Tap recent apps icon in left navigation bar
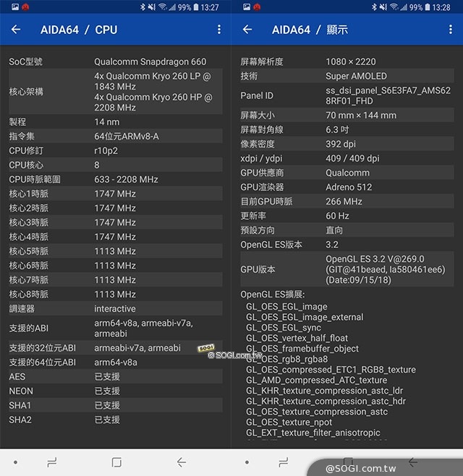Viewport: 463px width, 476px height. [x=52, y=462]
